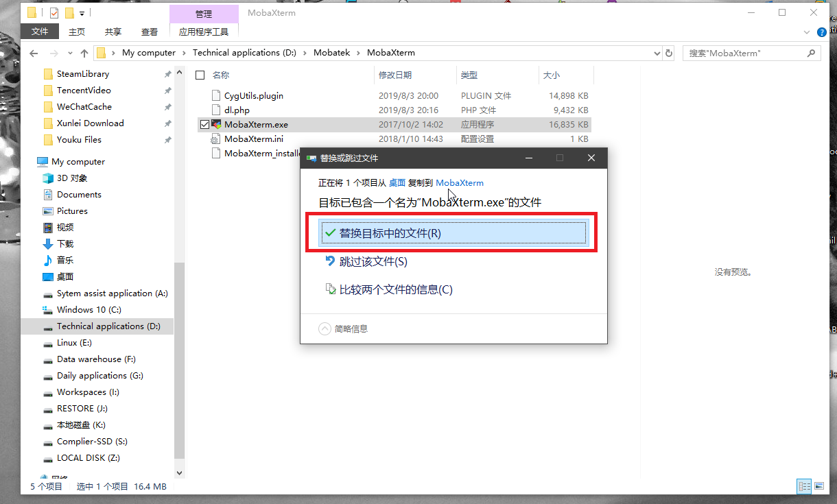Viewport: 837px width, 504px height.
Task: Select the CygUtils.plugin file
Action: pyautogui.click(x=253, y=95)
